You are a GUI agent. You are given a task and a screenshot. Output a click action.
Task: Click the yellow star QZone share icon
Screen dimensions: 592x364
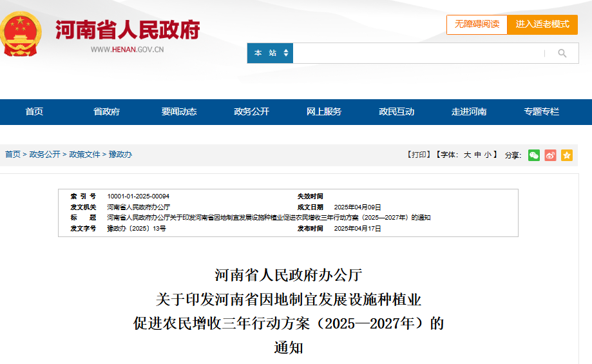pyautogui.click(x=566, y=155)
